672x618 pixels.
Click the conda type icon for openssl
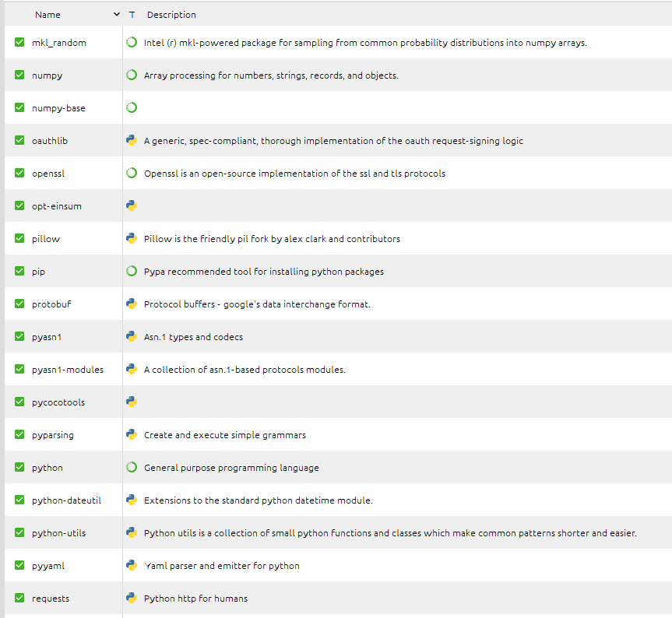pyautogui.click(x=132, y=173)
